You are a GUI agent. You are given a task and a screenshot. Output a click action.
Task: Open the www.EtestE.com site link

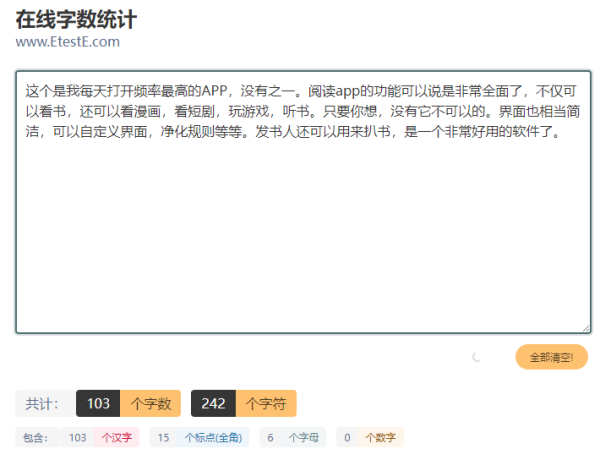click(x=68, y=41)
